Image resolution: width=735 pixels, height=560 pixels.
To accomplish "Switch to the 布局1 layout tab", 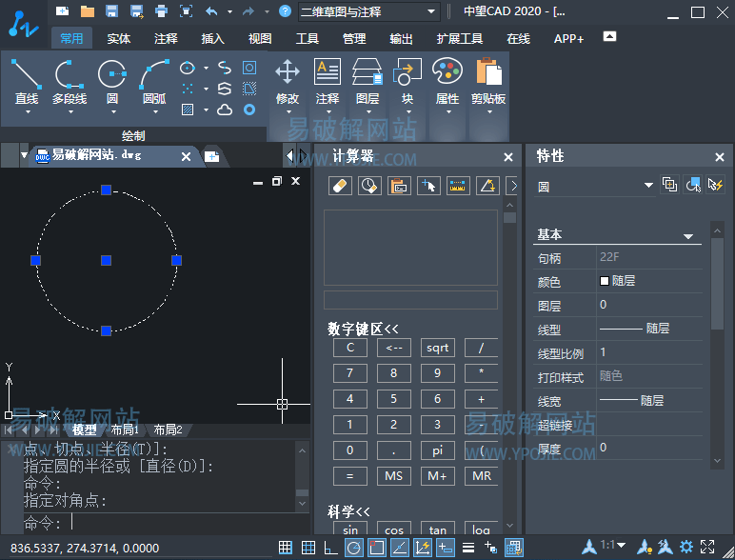I will 125,430.
